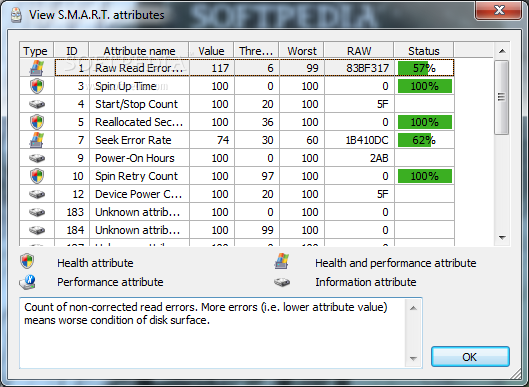
Task: Select the Raw Read Error attribute name
Action: pyautogui.click(x=139, y=68)
